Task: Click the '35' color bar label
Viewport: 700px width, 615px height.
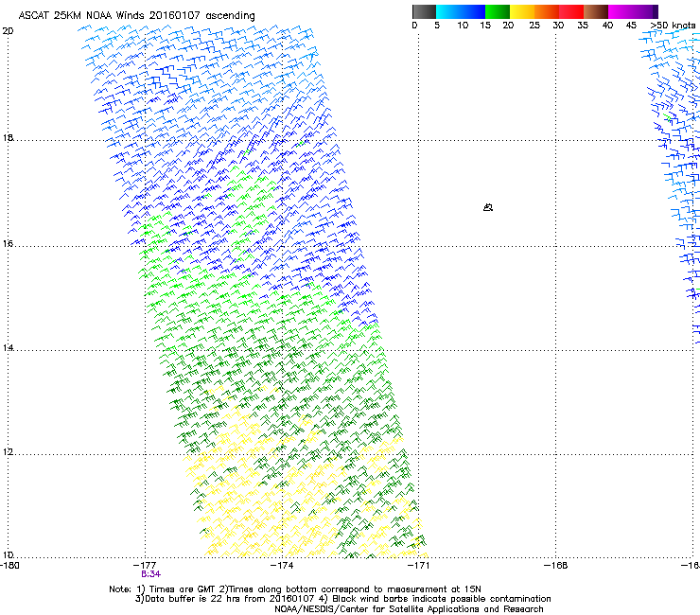Action: [x=583, y=26]
